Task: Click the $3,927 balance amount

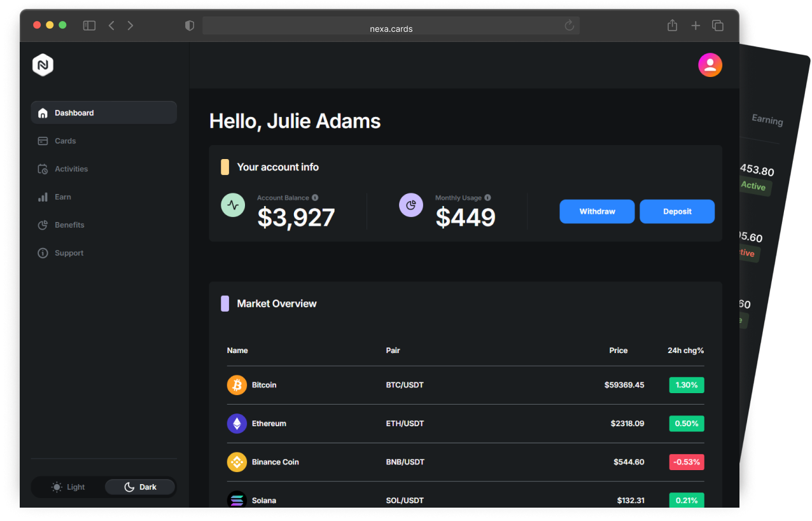Action: tap(296, 218)
